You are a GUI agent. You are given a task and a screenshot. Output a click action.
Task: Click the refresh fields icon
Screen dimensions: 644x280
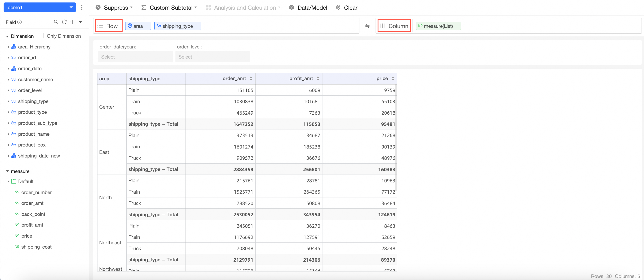click(64, 22)
